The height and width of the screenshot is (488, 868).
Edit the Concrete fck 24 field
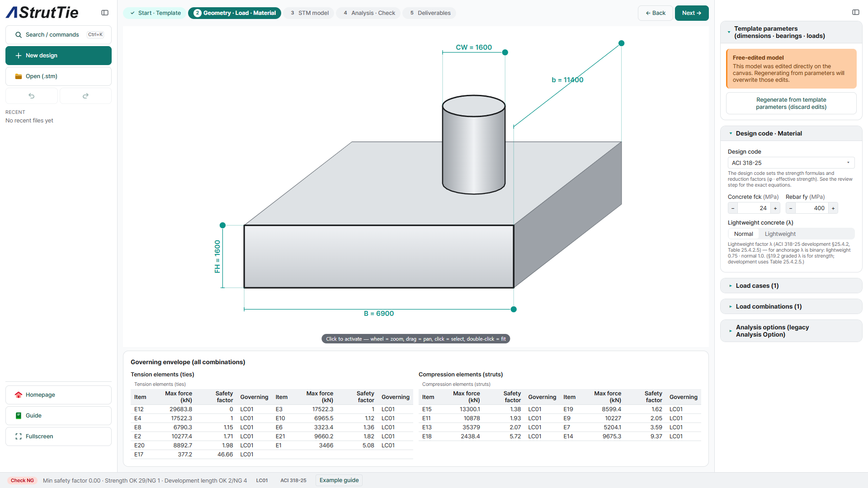754,208
